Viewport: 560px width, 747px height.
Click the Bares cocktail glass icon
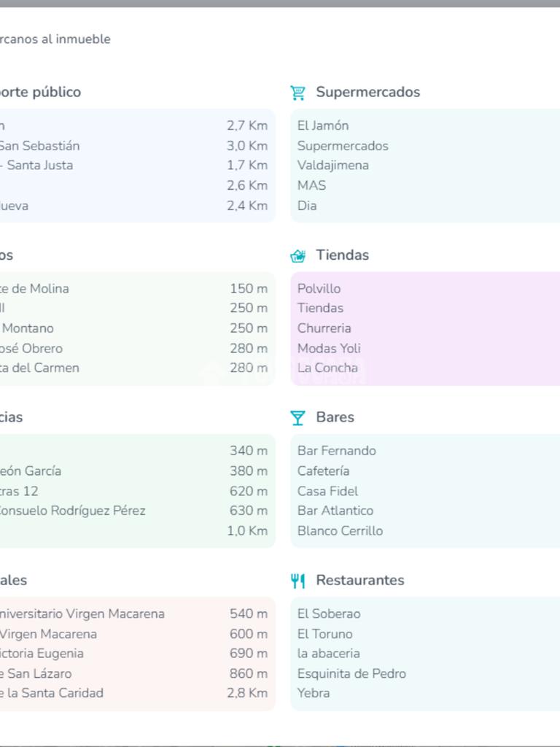[x=297, y=418]
